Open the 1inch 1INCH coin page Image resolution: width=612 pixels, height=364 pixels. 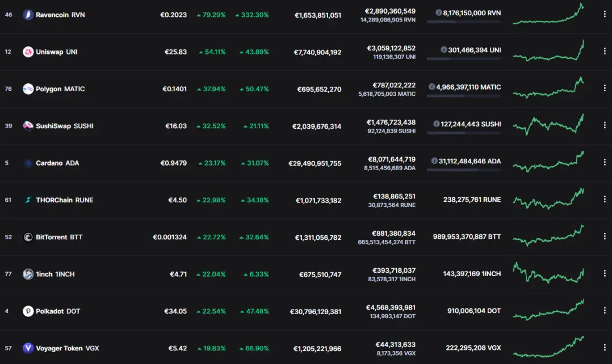click(55, 274)
